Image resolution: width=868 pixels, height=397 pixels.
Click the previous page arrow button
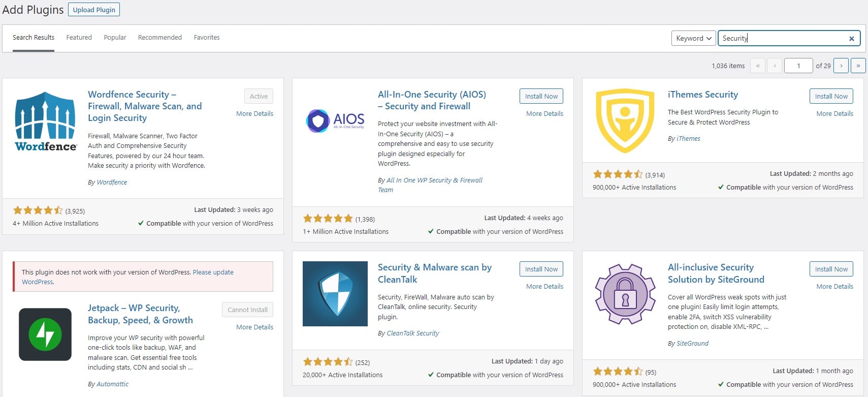[x=775, y=66]
